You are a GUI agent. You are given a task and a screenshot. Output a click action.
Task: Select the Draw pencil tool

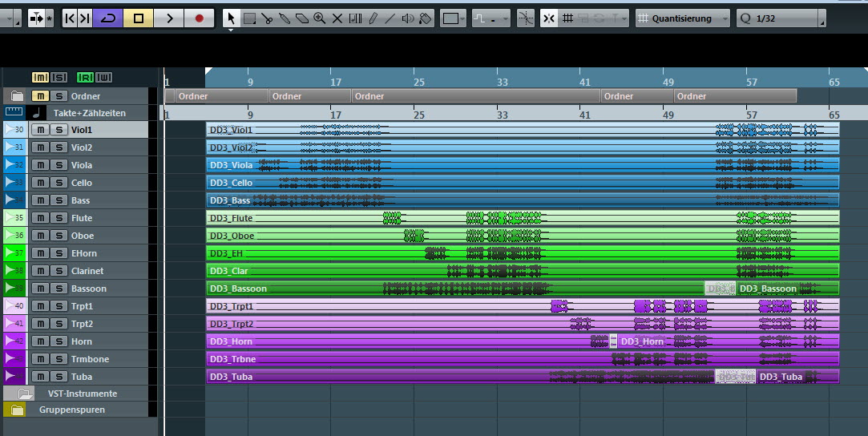pos(373,18)
